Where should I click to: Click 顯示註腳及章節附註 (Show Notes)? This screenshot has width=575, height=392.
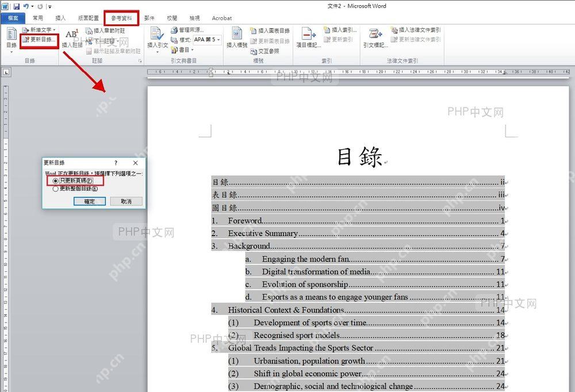pyautogui.click(x=113, y=51)
